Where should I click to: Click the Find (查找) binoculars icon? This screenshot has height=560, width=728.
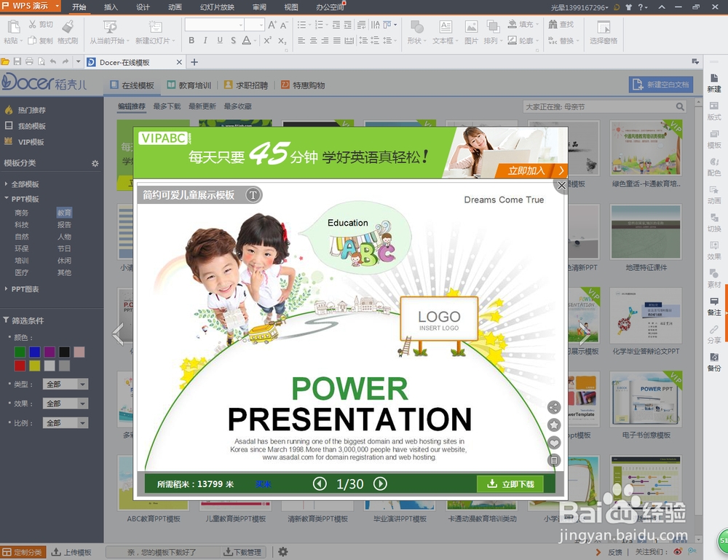pos(553,24)
